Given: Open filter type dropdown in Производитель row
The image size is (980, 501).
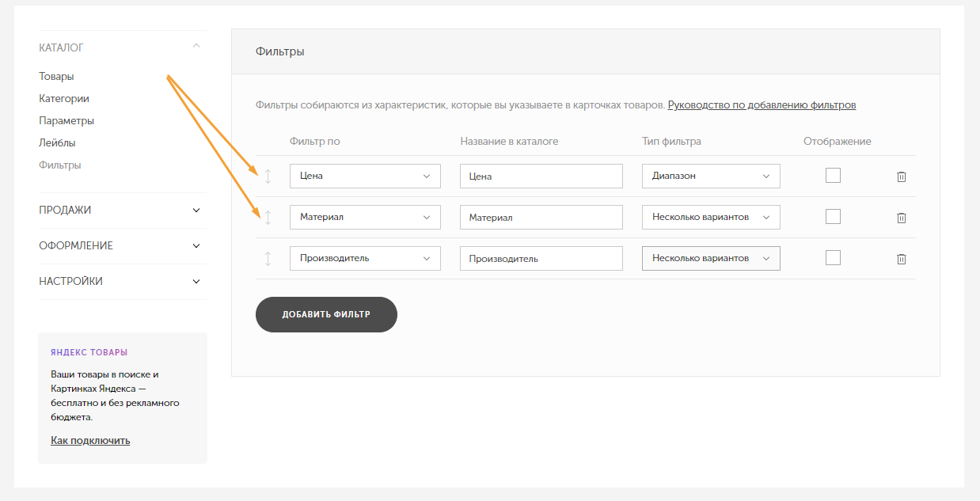Looking at the screenshot, I should [x=711, y=258].
